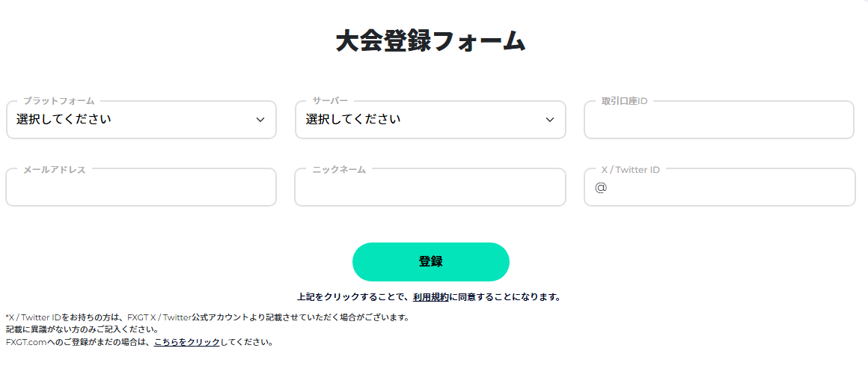The image size is (868, 369).
Task: Click the ニックネーム field label
Action: point(339,170)
